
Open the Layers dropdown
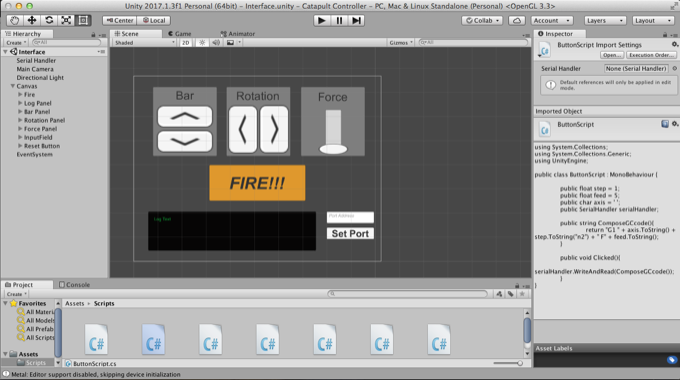[605, 20]
